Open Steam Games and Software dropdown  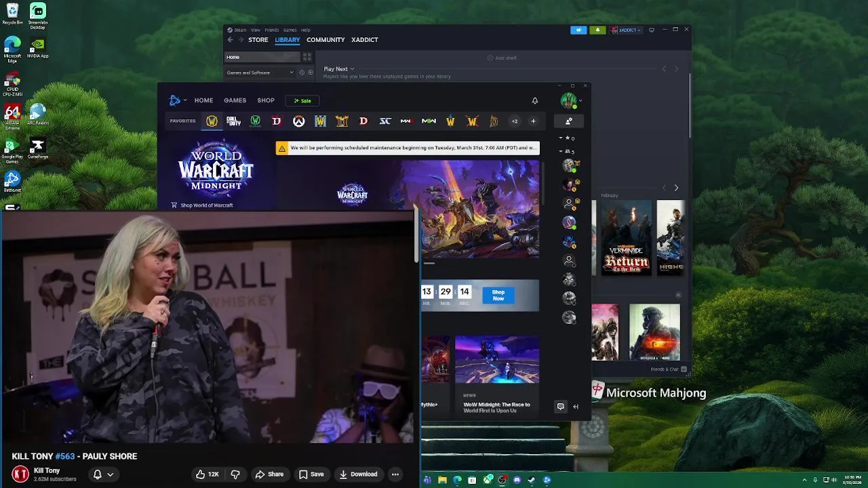tap(260, 73)
